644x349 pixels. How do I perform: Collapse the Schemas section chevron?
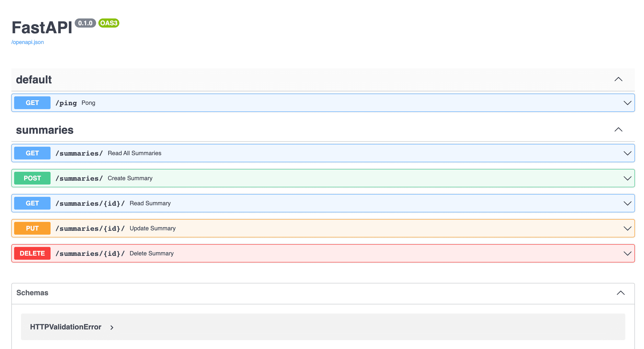[x=621, y=293]
